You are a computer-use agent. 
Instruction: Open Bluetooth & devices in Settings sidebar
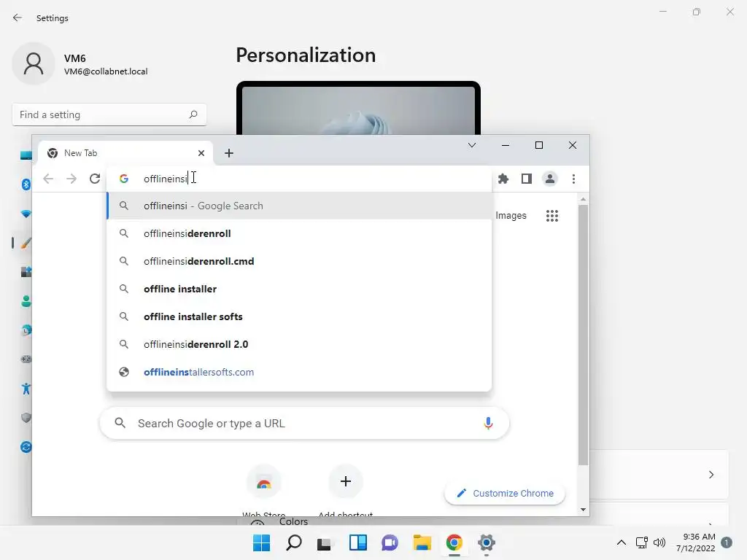26,184
